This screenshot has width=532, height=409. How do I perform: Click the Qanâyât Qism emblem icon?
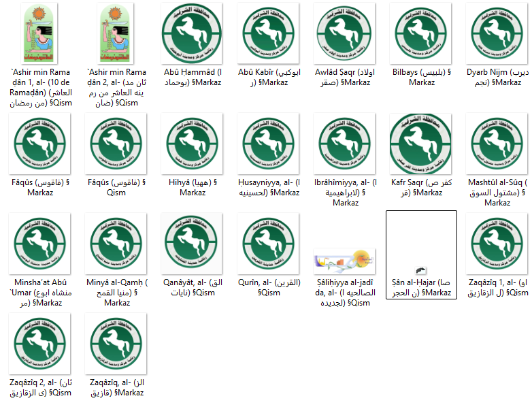click(x=192, y=244)
